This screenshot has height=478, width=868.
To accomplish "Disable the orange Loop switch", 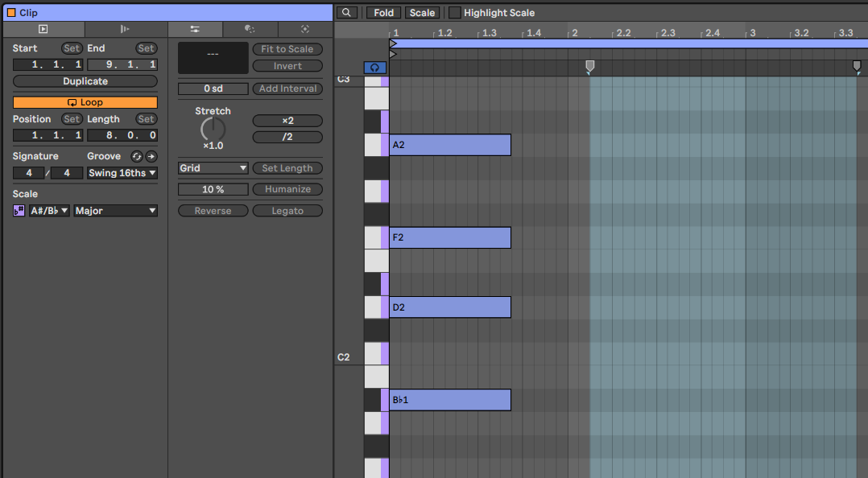I will [85, 103].
